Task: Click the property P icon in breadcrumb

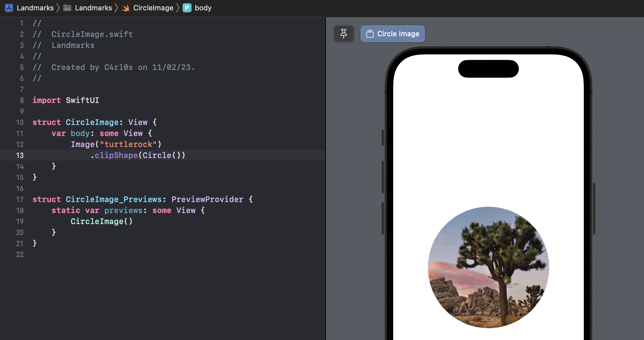Action: [x=187, y=8]
